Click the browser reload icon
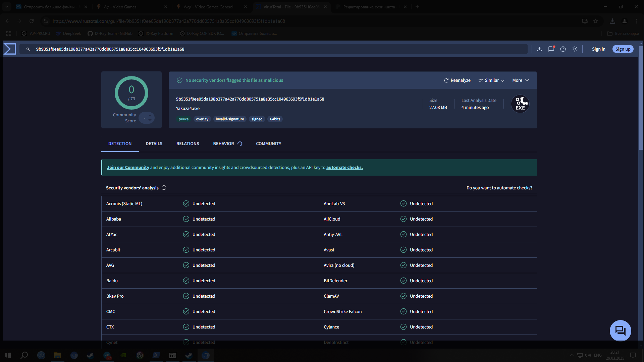This screenshot has width=644, height=362. coord(32,21)
